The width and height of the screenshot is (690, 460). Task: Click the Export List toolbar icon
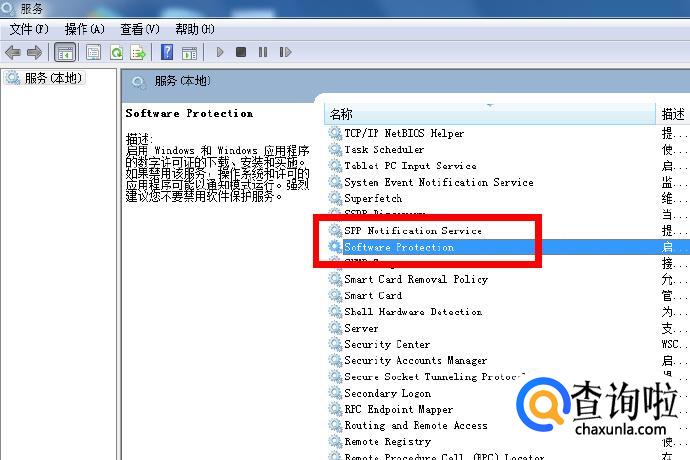coord(138,53)
